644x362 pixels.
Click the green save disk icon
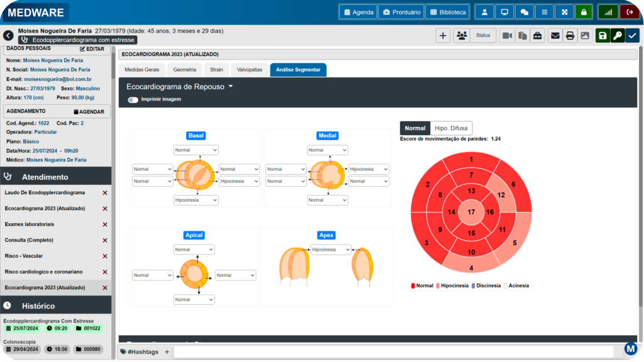(x=602, y=36)
